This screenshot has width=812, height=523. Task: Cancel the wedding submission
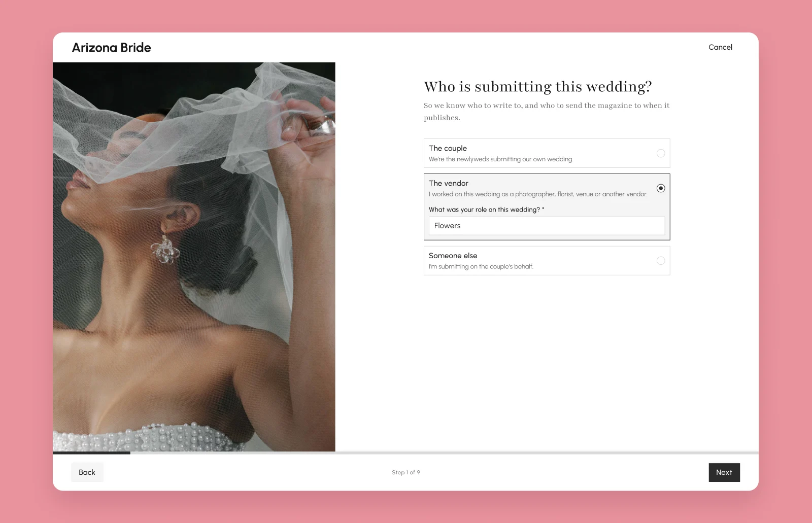tap(720, 47)
